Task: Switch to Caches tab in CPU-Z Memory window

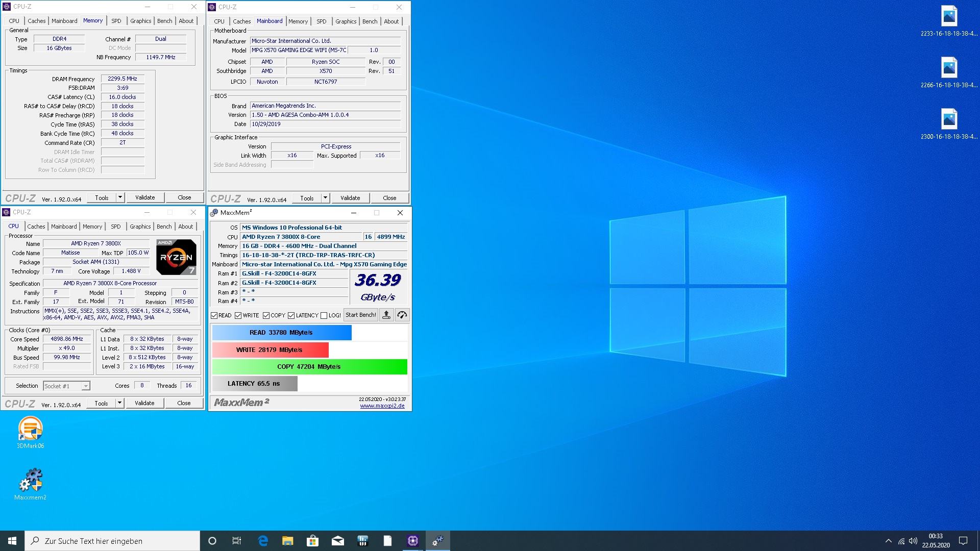Action: 36,21
